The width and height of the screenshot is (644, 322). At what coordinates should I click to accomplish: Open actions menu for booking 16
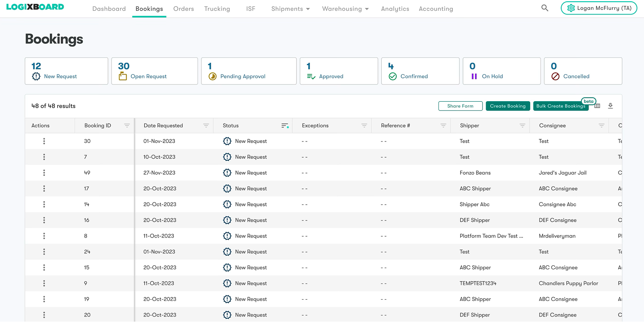coord(44,220)
